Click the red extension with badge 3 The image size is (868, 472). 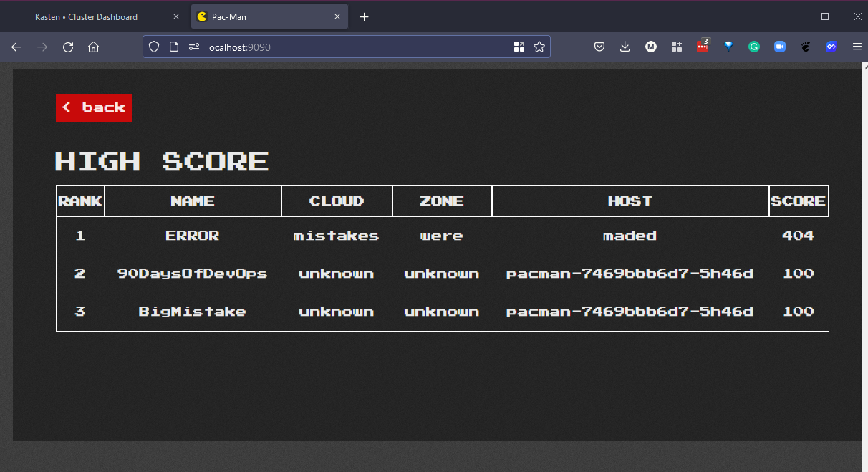tap(703, 47)
